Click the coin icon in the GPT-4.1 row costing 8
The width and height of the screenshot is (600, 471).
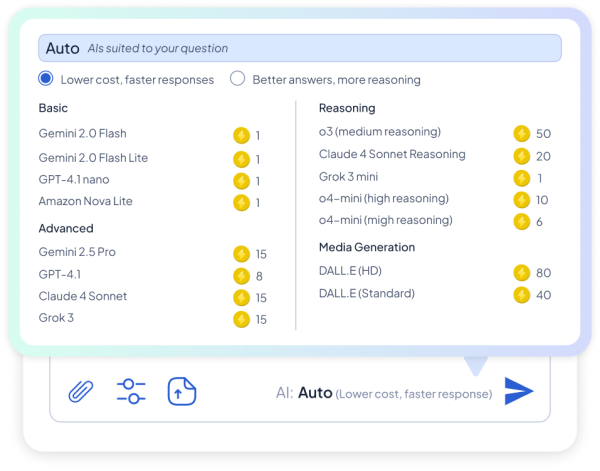click(241, 276)
